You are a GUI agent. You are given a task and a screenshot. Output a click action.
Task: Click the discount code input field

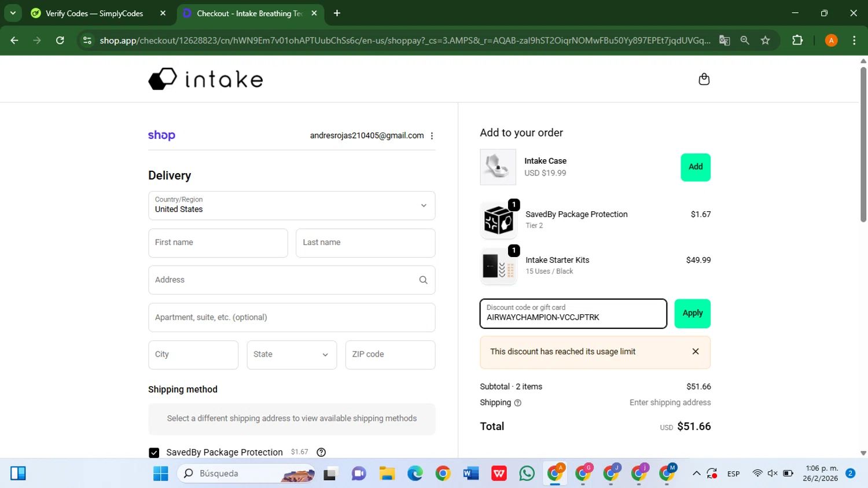point(573,313)
